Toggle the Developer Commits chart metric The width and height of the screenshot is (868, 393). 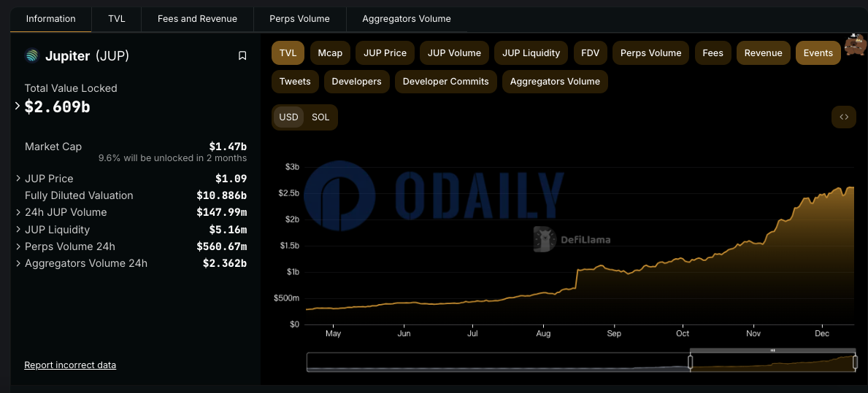[x=445, y=82]
